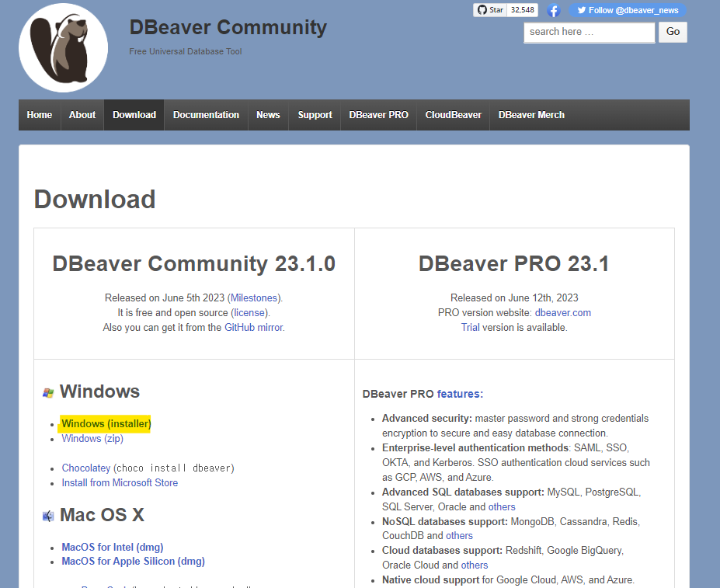720x588 pixels.
Task: Click the DBeaver Community site title
Action: (228, 27)
